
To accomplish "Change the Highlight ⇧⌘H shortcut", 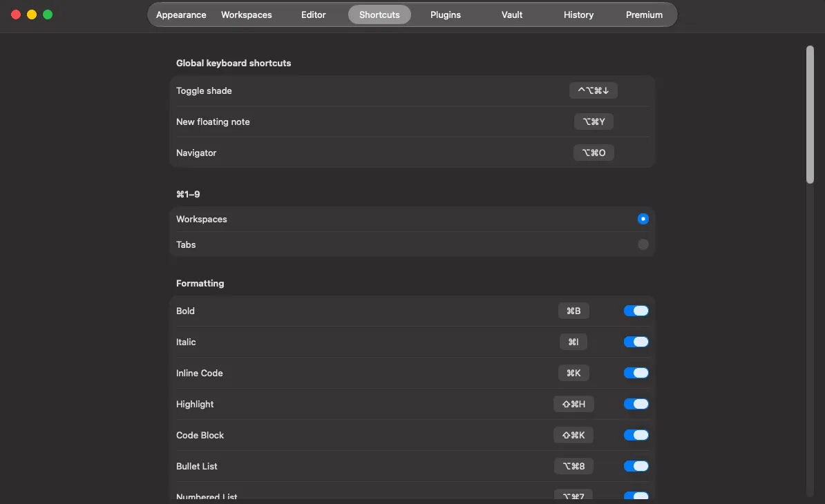I will [x=573, y=404].
